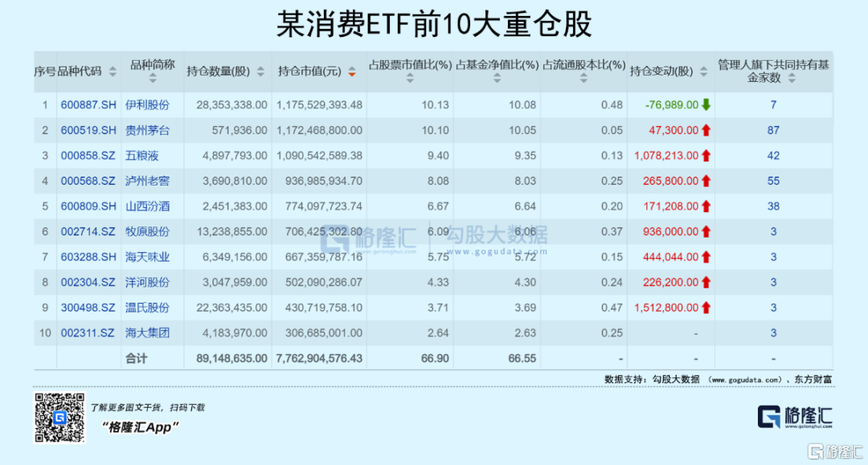868x465 pixels.
Task: Click position change 1,512,800.00
Action: pyautogui.click(x=666, y=308)
